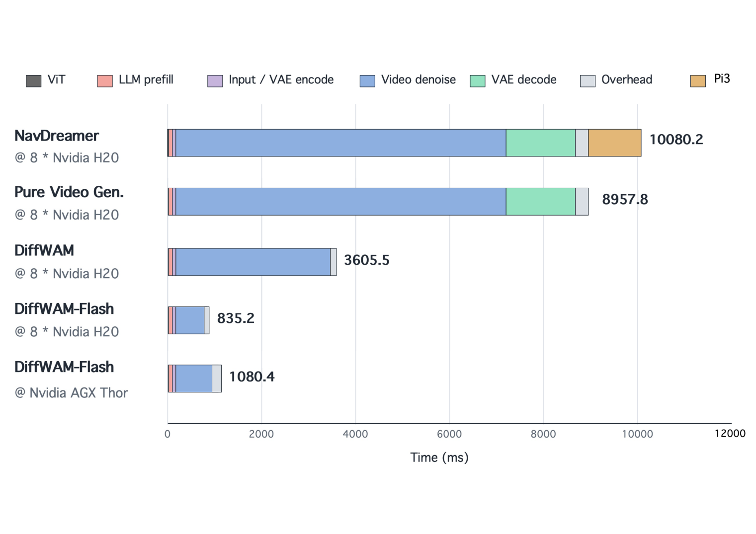Click the Pi3 segment of the NavDreamer bar
Image resolution: width=756 pixels, height=534 pixels.
615,143
